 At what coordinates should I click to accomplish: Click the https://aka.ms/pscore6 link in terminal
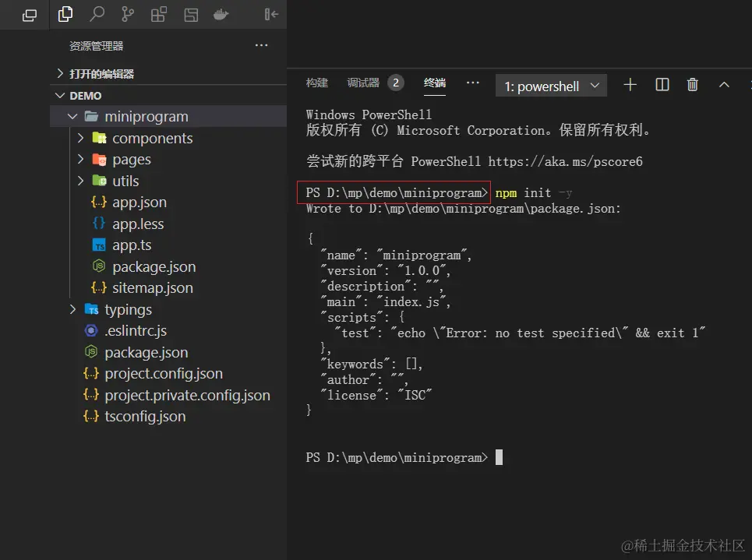[565, 161]
